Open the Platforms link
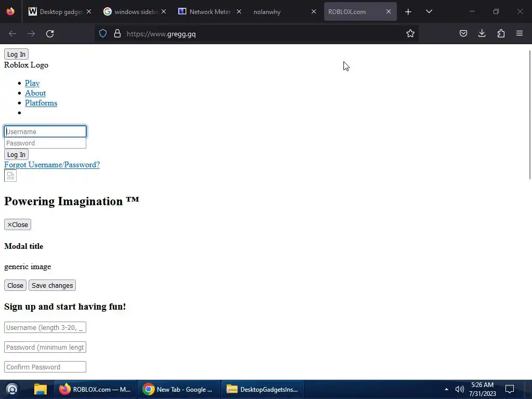 point(41,103)
